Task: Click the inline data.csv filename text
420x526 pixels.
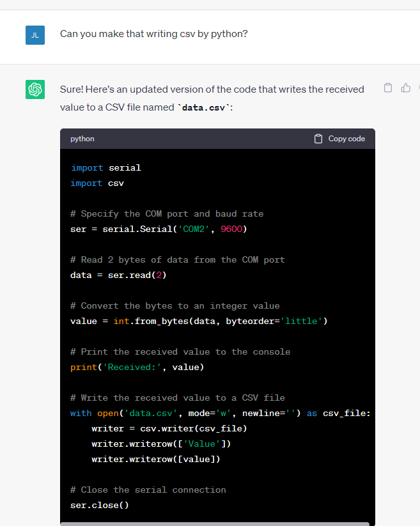Action: [x=203, y=107]
